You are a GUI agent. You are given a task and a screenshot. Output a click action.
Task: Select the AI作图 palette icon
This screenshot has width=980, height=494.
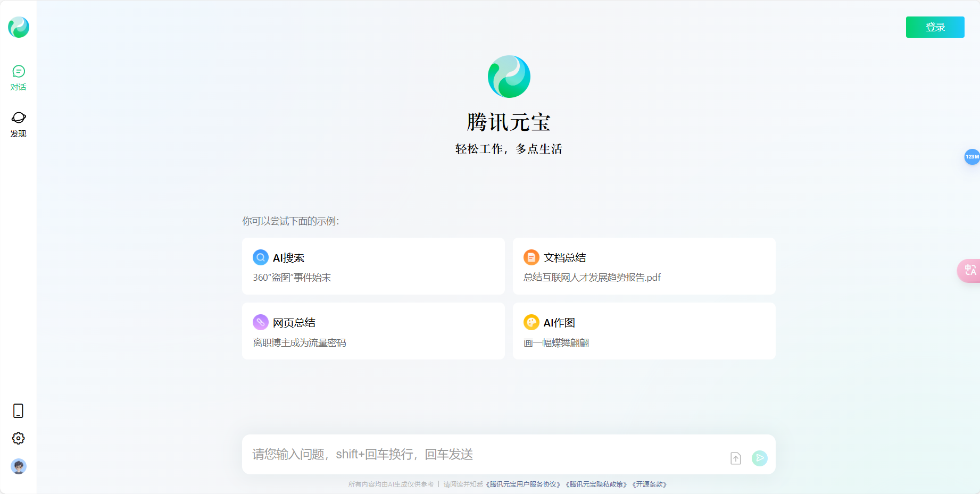tap(530, 322)
